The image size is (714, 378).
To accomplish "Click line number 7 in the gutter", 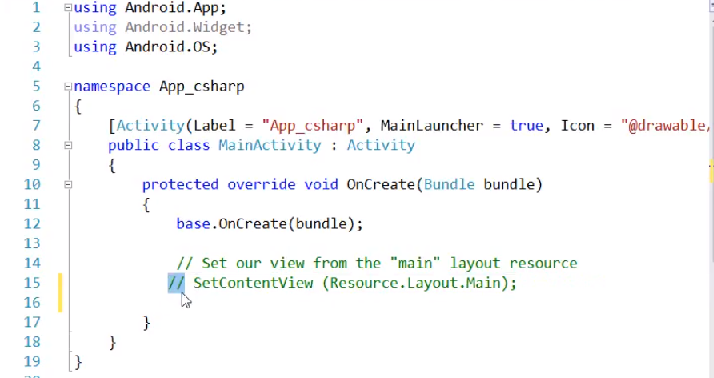I will click(x=36, y=126).
